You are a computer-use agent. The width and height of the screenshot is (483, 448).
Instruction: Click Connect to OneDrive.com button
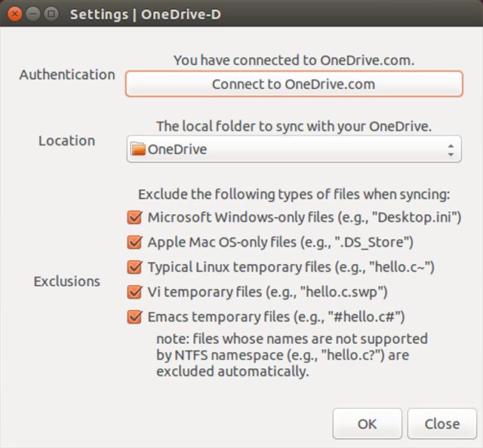pyautogui.click(x=294, y=84)
